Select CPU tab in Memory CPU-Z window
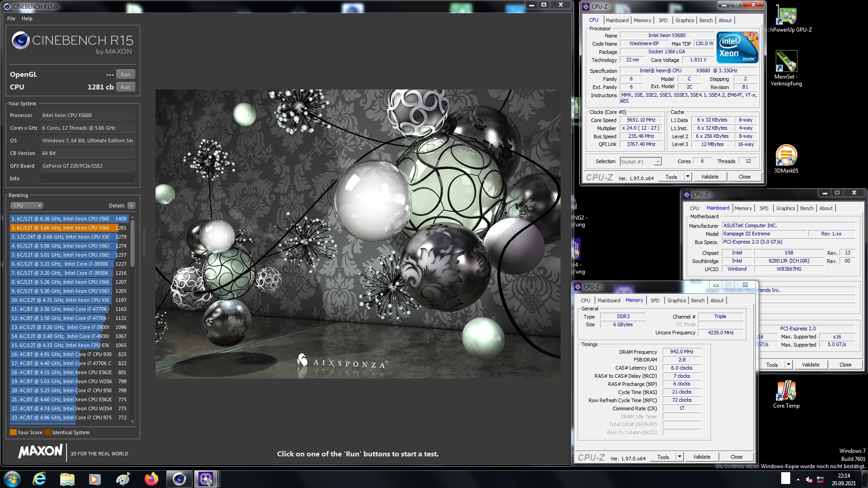Image resolution: width=868 pixels, height=488 pixels. click(585, 300)
